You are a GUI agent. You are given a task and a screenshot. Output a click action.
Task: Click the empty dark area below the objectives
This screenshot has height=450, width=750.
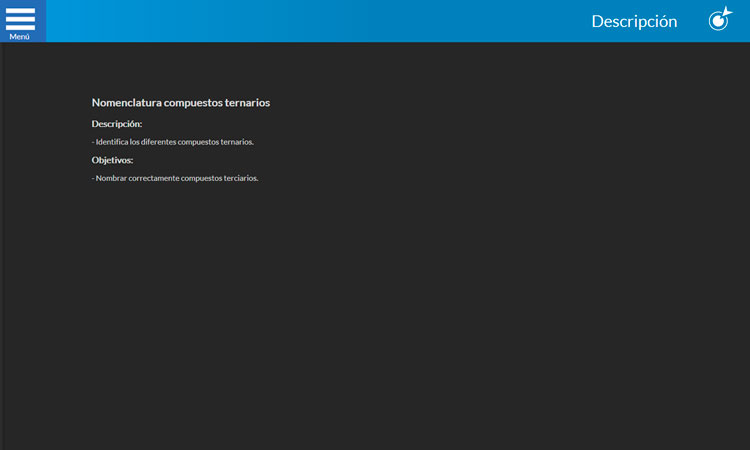click(375, 320)
